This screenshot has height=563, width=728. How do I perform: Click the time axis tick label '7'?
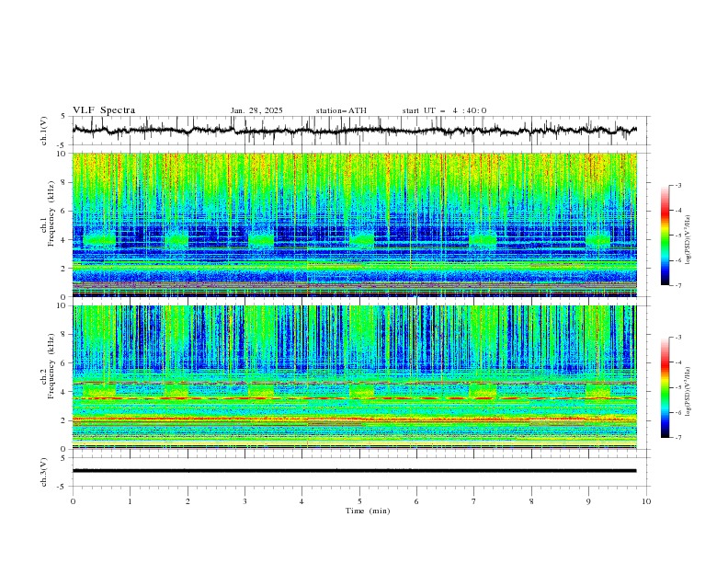click(474, 501)
